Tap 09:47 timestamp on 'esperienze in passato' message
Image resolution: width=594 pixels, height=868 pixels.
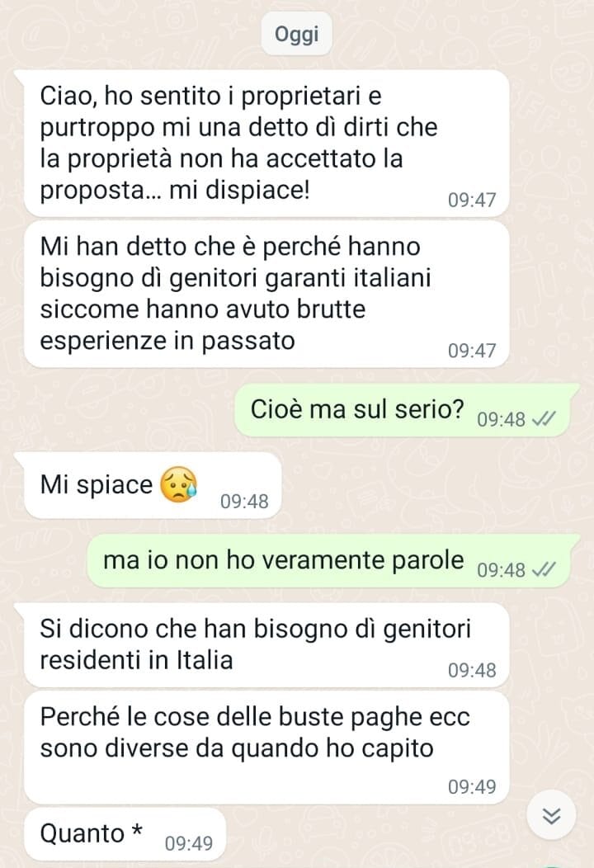pos(472,351)
